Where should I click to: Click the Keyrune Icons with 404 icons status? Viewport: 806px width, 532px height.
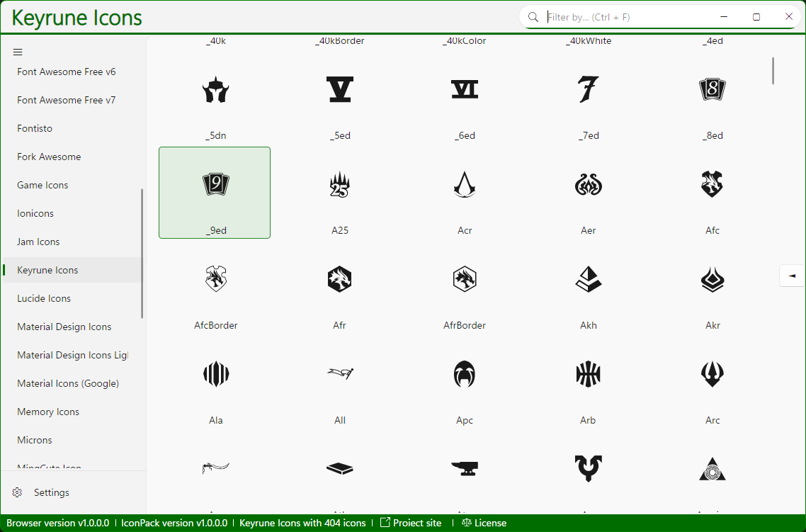(302, 523)
